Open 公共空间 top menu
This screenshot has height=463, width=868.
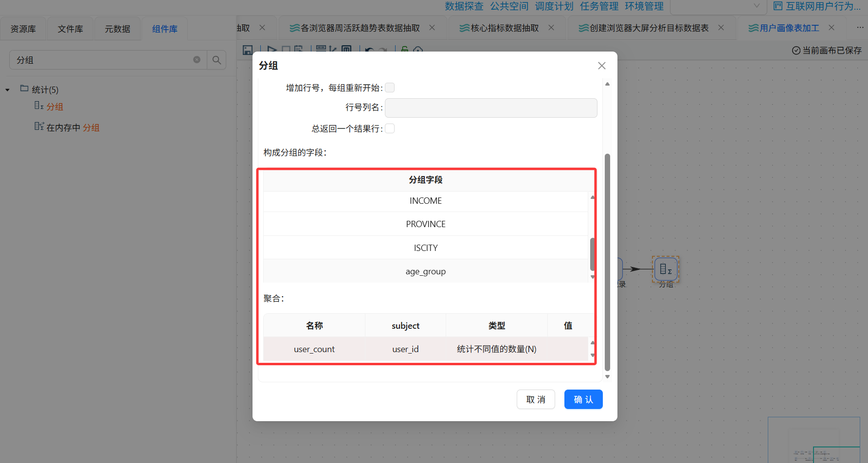(509, 6)
